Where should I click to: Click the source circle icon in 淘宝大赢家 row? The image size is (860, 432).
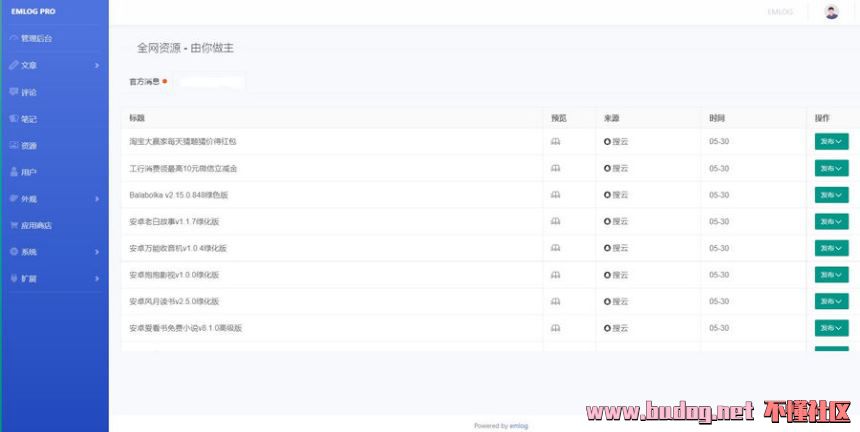[x=607, y=141]
